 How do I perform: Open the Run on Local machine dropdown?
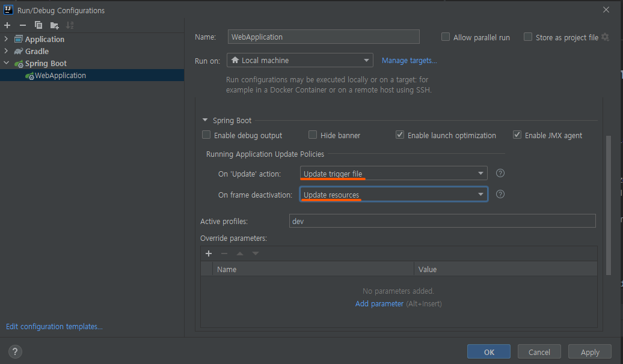300,60
